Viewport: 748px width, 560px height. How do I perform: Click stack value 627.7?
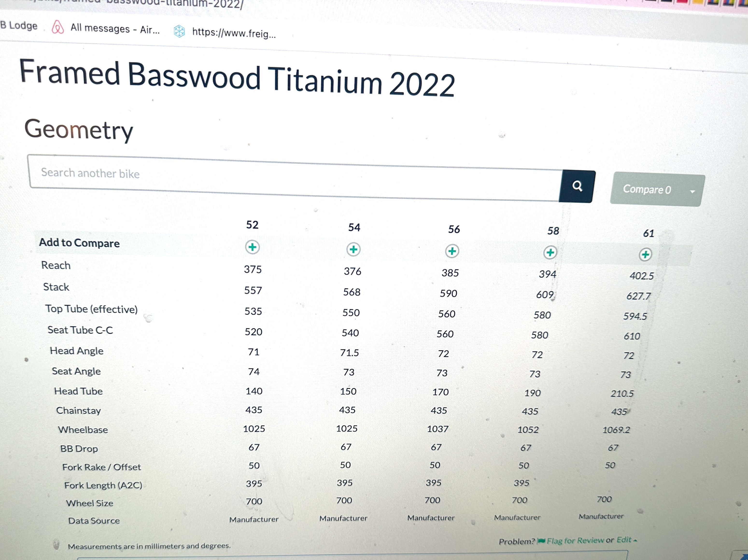point(638,296)
